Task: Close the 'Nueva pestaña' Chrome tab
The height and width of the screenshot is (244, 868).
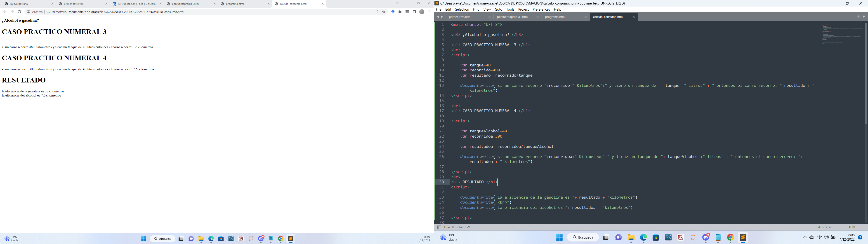Action: pyautogui.click(x=52, y=4)
